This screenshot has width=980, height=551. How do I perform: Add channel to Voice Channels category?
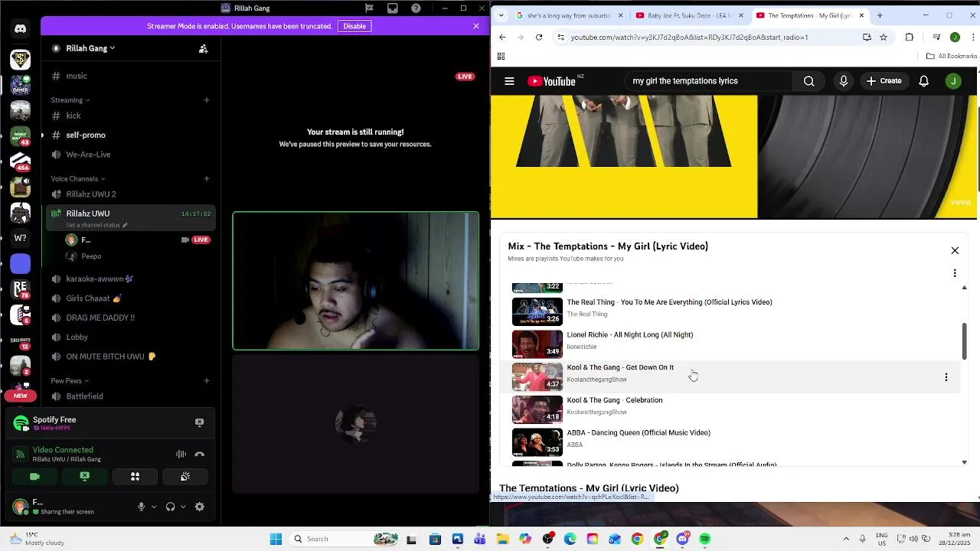pyautogui.click(x=207, y=179)
